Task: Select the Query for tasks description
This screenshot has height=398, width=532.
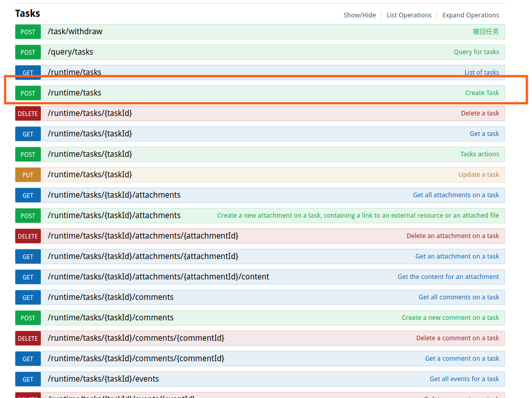Action: [x=476, y=52]
